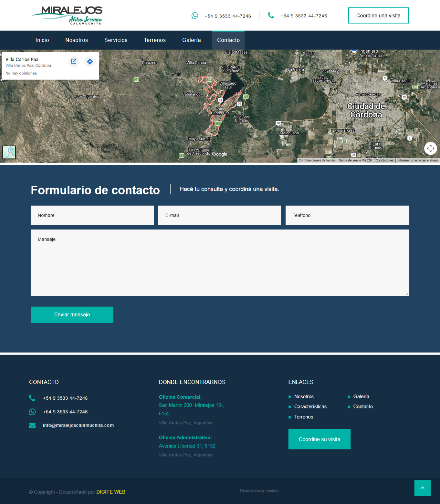The height and width of the screenshot is (504, 440).
Task: Click the footer Galería link
Action: tap(361, 396)
